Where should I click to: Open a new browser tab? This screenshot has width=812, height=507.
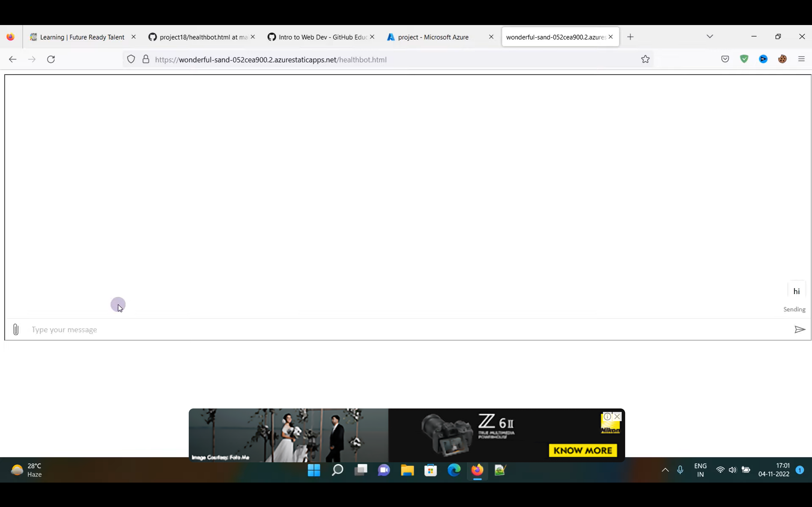(630, 37)
